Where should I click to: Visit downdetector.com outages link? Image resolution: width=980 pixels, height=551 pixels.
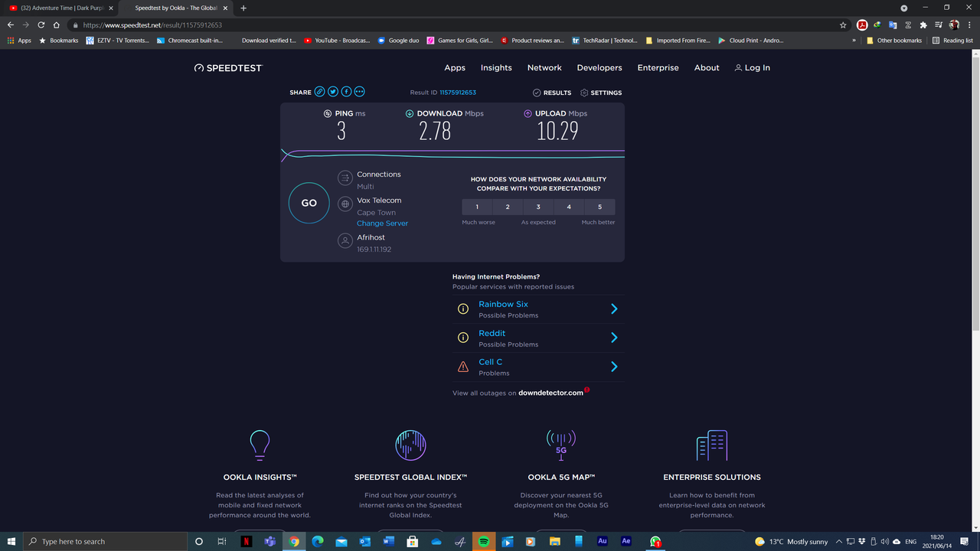[550, 393]
